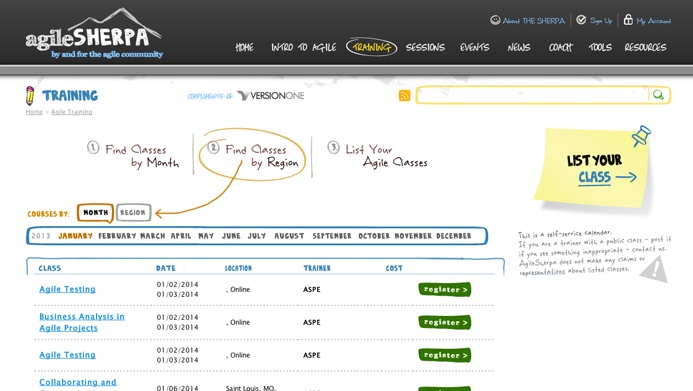
Task: Select TRAINING in the main navigation
Action: pos(371,47)
